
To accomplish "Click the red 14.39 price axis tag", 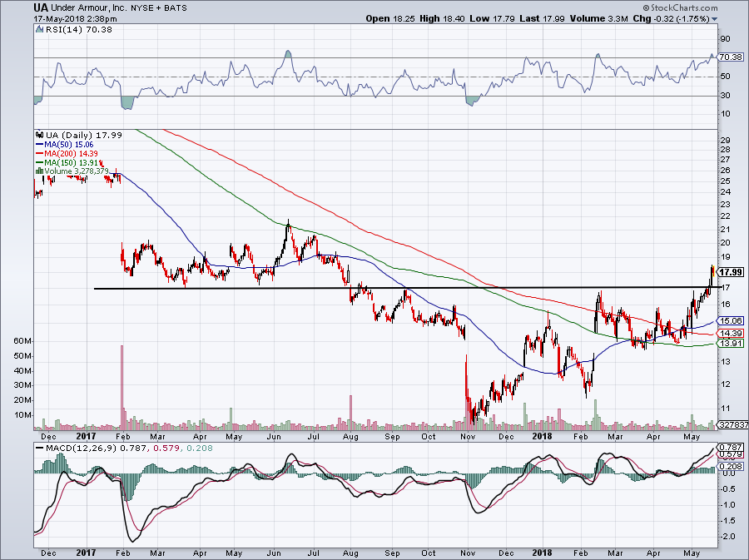I will click(731, 333).
